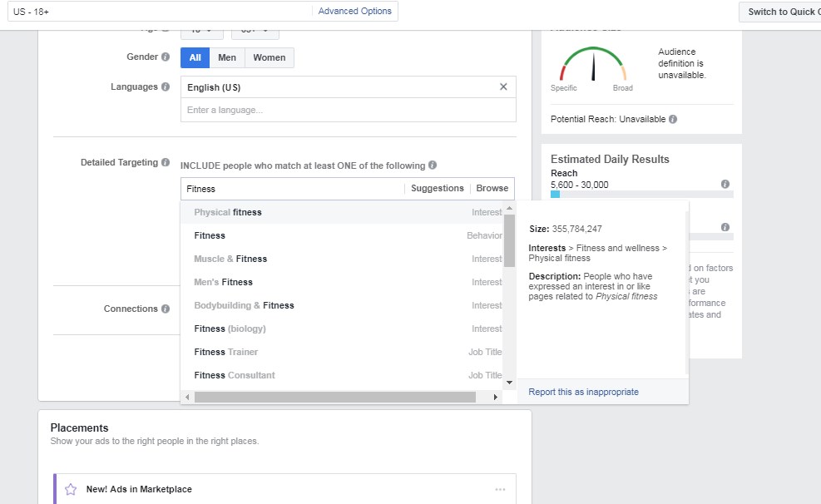
Task: Open Advanced Options link
Action: pyautogui.click(x=354, y=11)
